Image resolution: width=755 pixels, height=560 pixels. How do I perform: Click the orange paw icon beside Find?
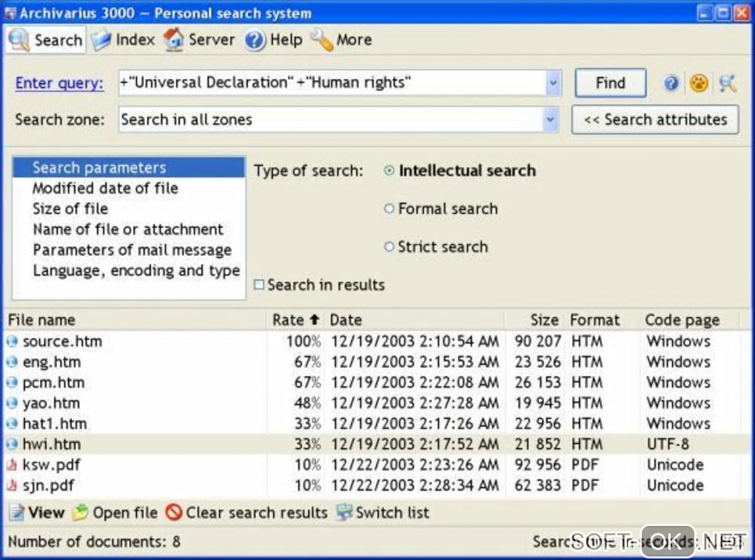pos(699,84)
